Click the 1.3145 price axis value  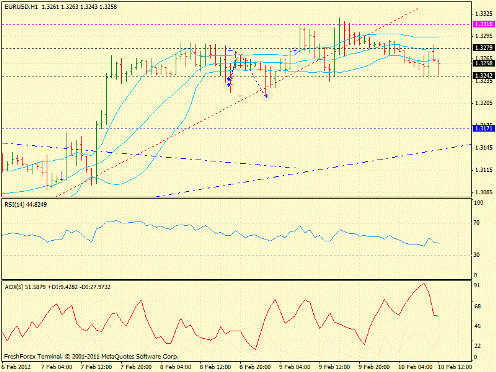tap(484, 148)
